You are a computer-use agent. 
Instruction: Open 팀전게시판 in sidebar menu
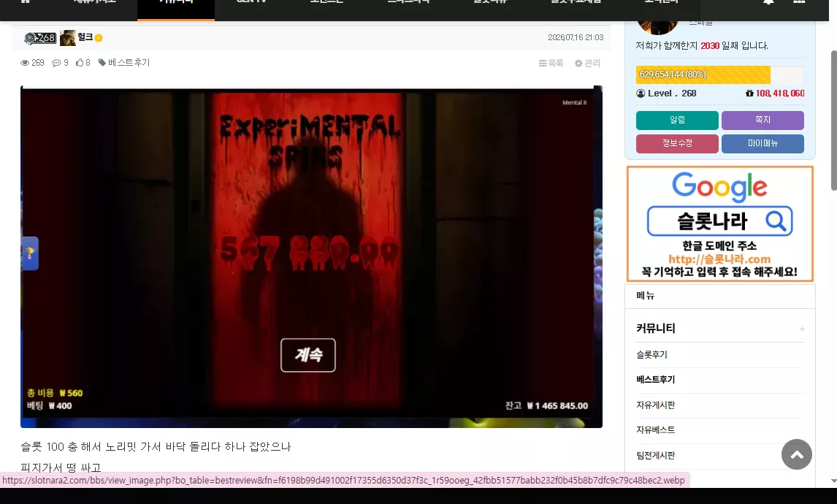(x=656, y=455)
